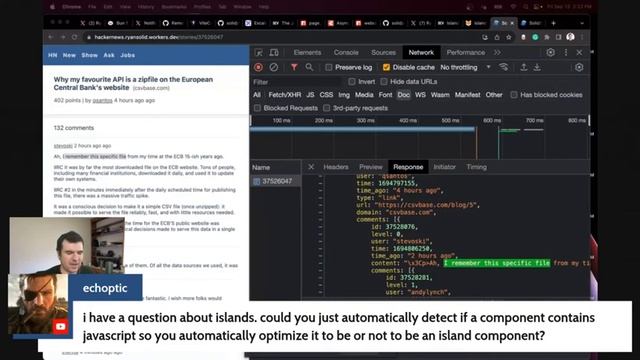Select request 37526047 in Name list
This screenshot has width=640, height=360.
tap(276, 181)
